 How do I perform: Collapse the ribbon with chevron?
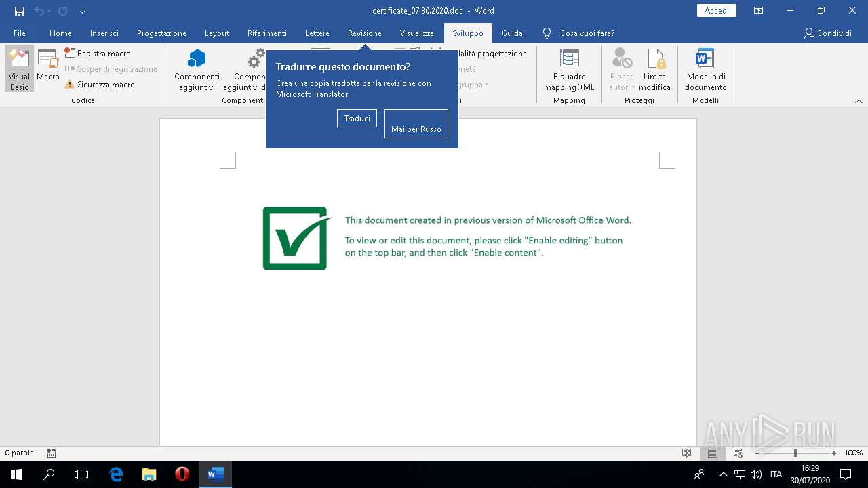[x=859, y=101]
